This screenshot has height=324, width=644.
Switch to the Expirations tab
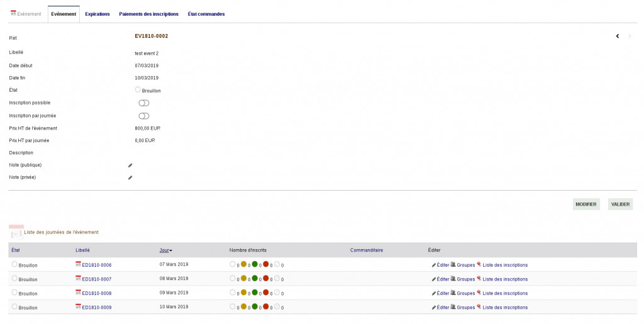click(97, 14)
